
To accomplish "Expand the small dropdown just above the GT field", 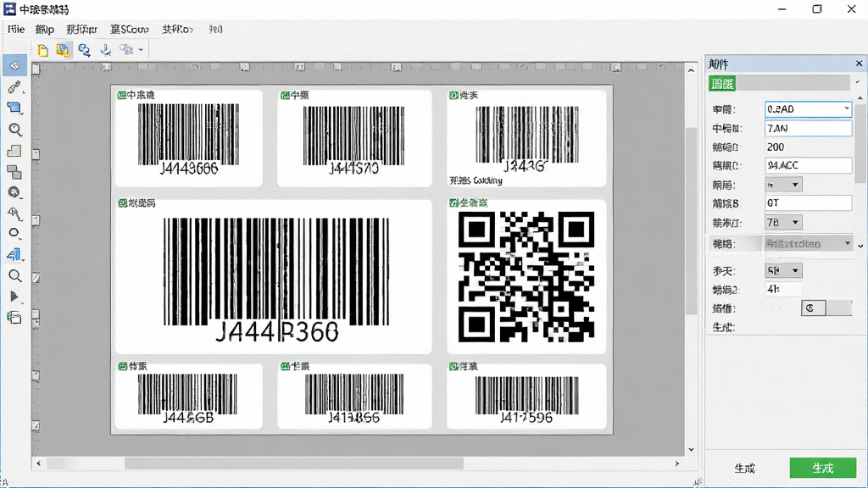I will tap(783, 184).
